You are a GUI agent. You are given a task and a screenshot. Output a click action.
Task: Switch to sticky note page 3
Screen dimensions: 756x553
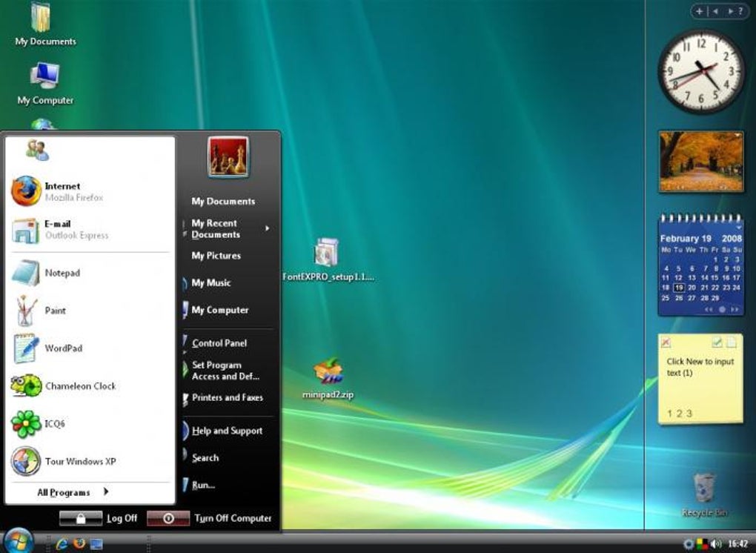point(689,413)
